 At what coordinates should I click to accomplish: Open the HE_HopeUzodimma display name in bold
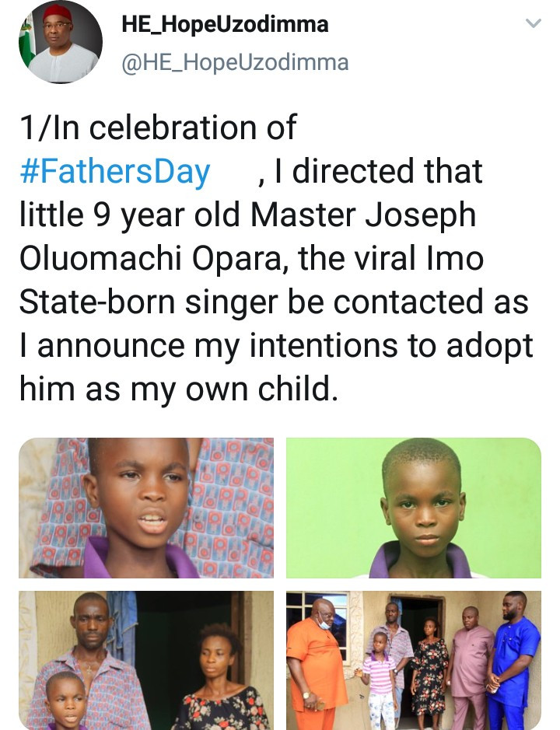(x=225, y=24)
